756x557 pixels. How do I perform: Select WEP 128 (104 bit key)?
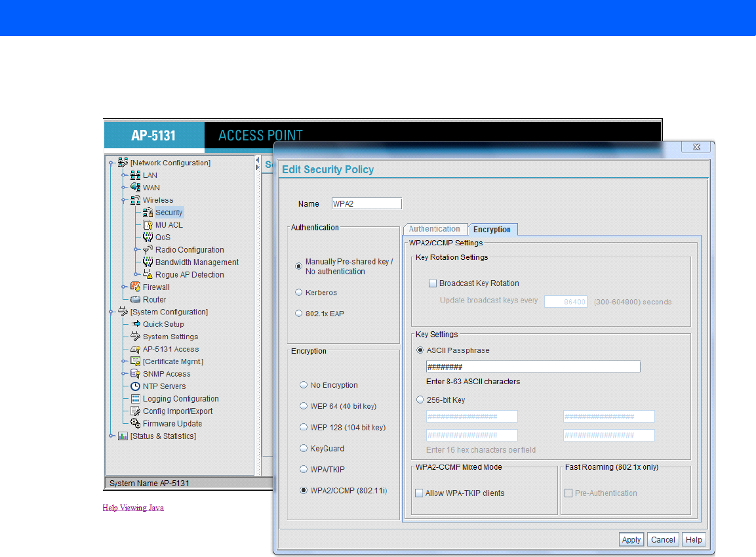click(x=304, y=427)
